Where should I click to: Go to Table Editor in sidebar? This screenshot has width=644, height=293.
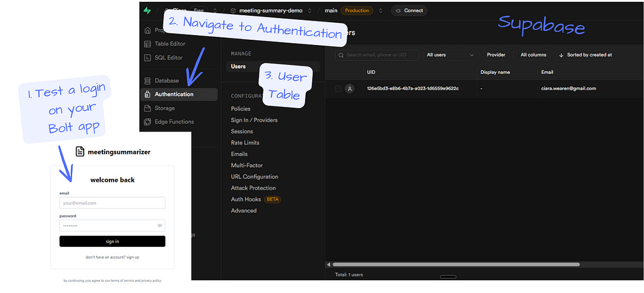[x=170, y=44]
